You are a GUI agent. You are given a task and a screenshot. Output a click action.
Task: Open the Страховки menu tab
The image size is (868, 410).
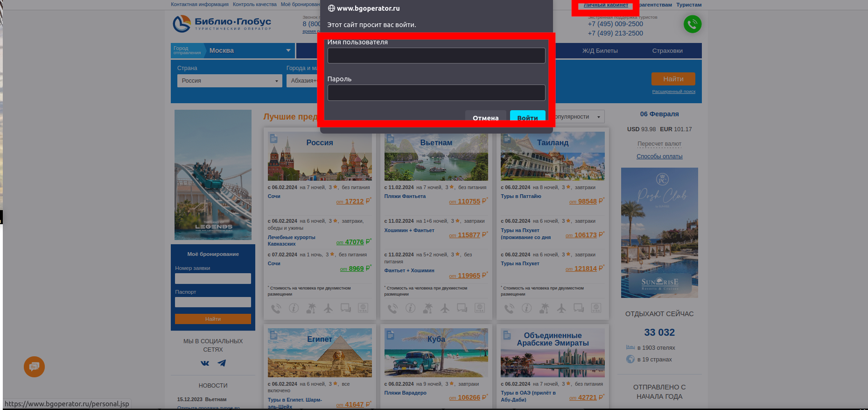pyautogui.click(x=667, y=51)
